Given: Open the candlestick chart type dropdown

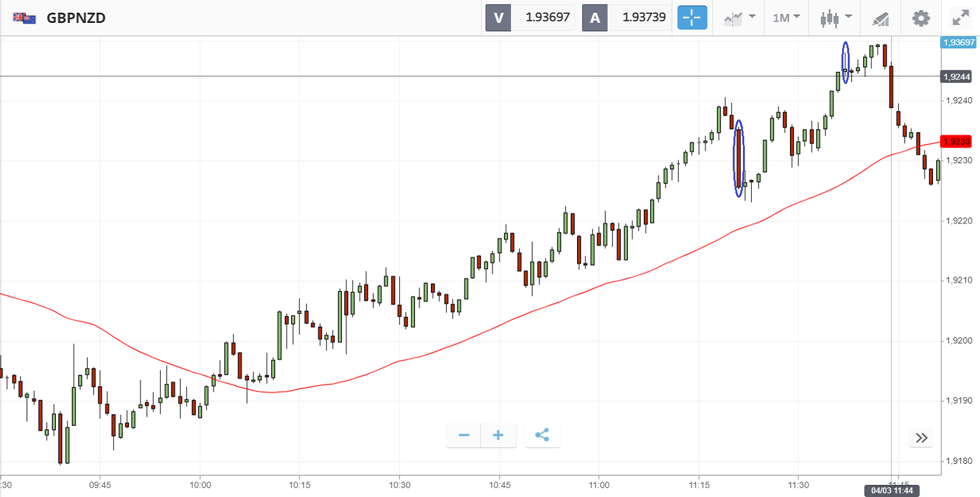Looking at the screenshot, I should point(835,18).
